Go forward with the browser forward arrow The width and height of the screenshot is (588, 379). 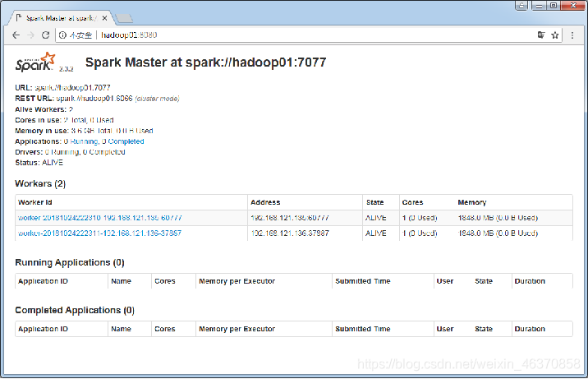30,35
